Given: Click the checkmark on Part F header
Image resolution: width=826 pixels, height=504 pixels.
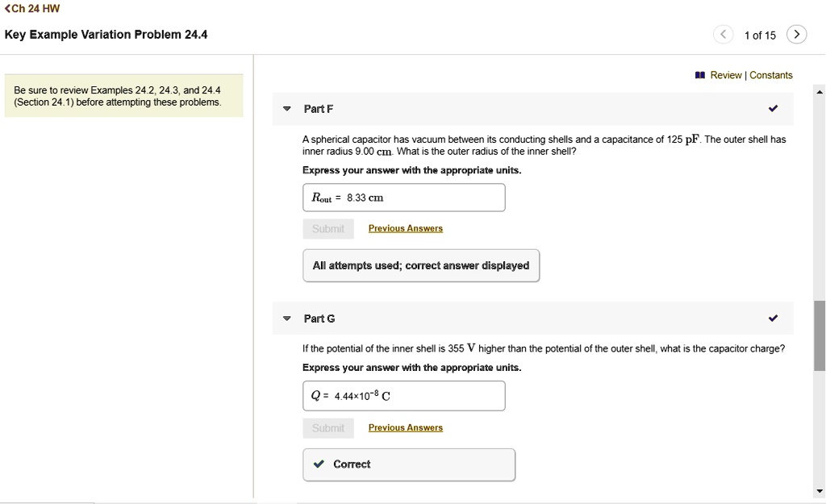Looking at the screenshot, I should (x=773, y=106).
